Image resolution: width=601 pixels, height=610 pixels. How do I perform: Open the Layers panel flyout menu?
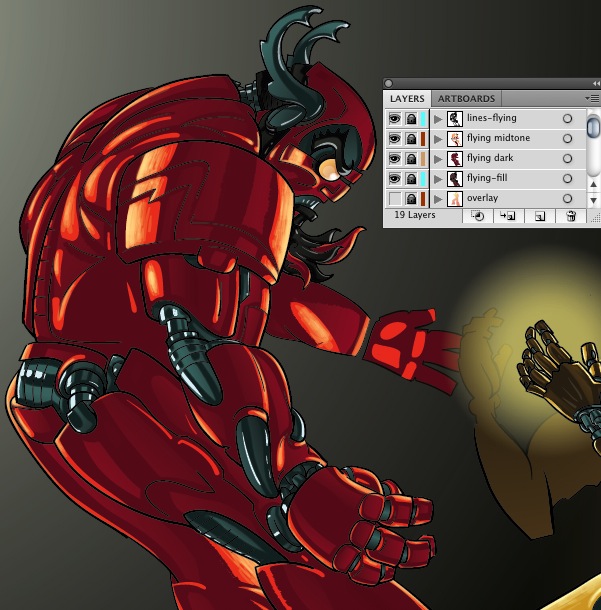coord(592,98)
